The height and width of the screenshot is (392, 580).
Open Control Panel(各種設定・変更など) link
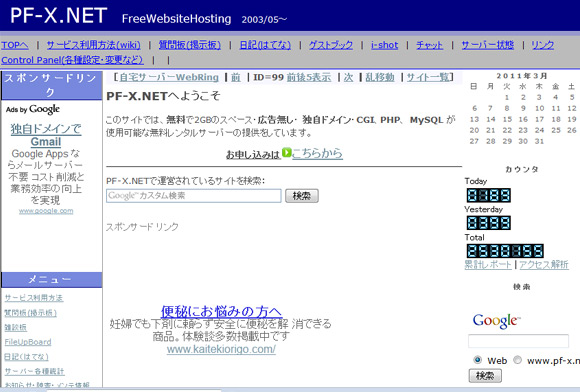[x=72, y=60]
